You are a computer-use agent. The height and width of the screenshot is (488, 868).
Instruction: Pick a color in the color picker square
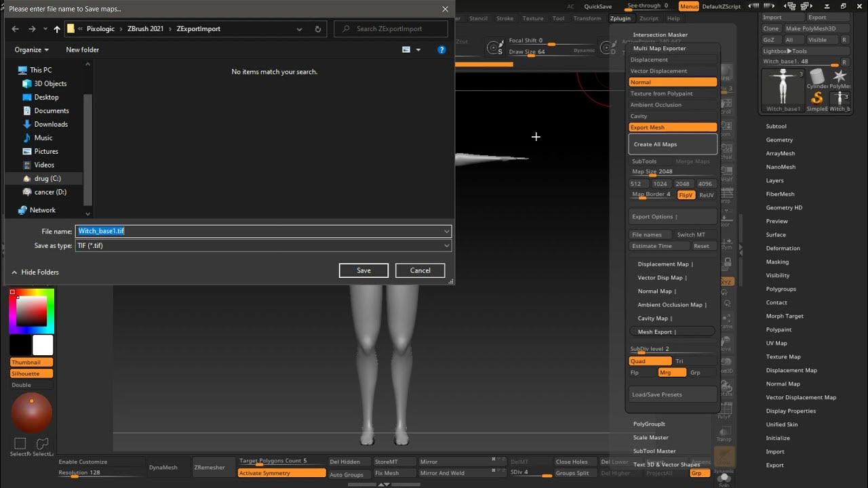[32, 312]
